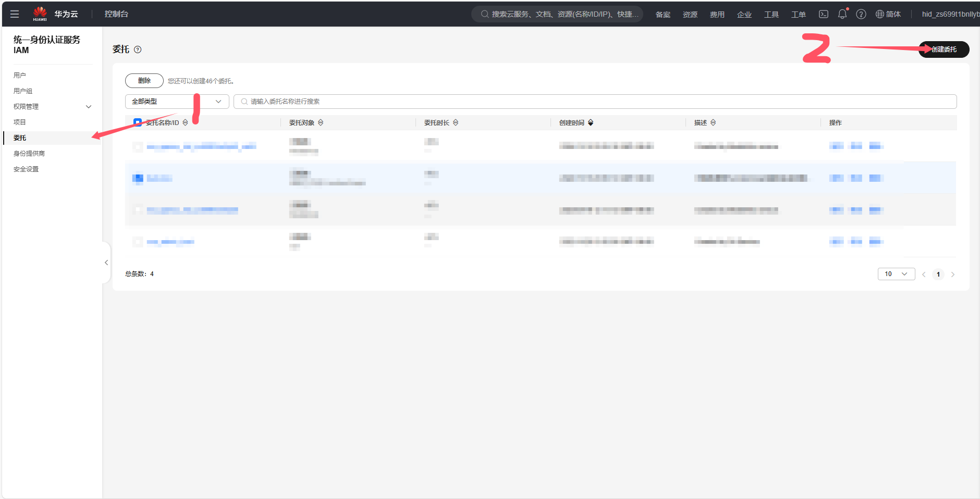Viewport: 980px width, 499px height.
Task: Click the 删除 button
Action: tap(144, 81)
